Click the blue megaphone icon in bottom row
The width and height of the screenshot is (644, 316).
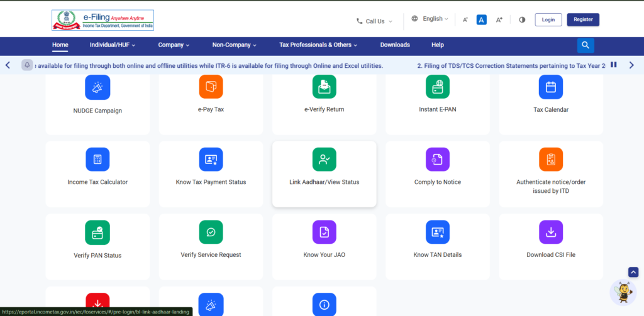[x=211, y=304]
